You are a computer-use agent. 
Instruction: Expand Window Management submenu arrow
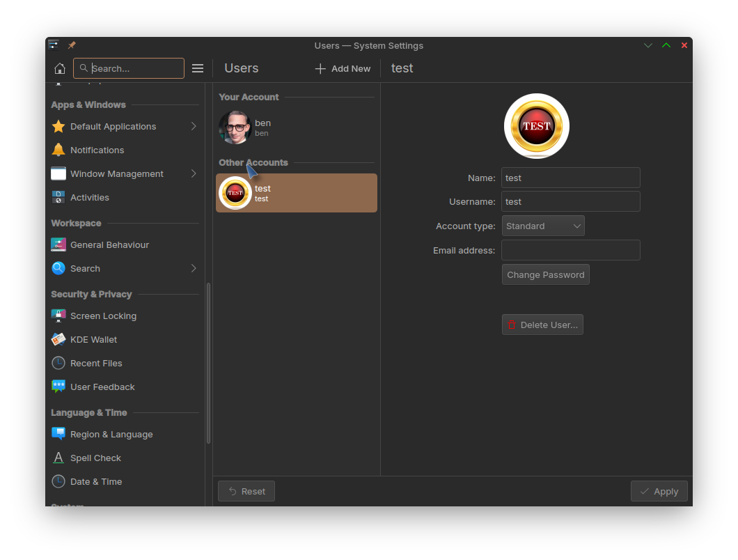coord(194,174)
